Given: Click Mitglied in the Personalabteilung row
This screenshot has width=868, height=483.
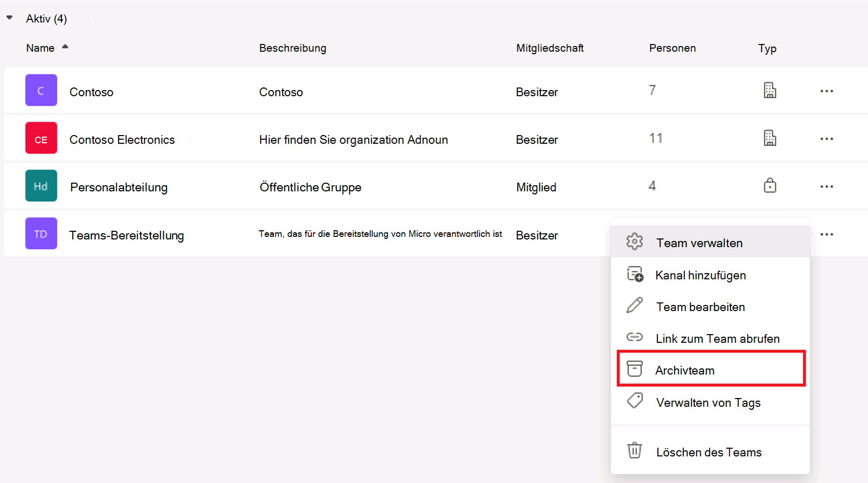Looking at the screenshot, I should (536, 188).
